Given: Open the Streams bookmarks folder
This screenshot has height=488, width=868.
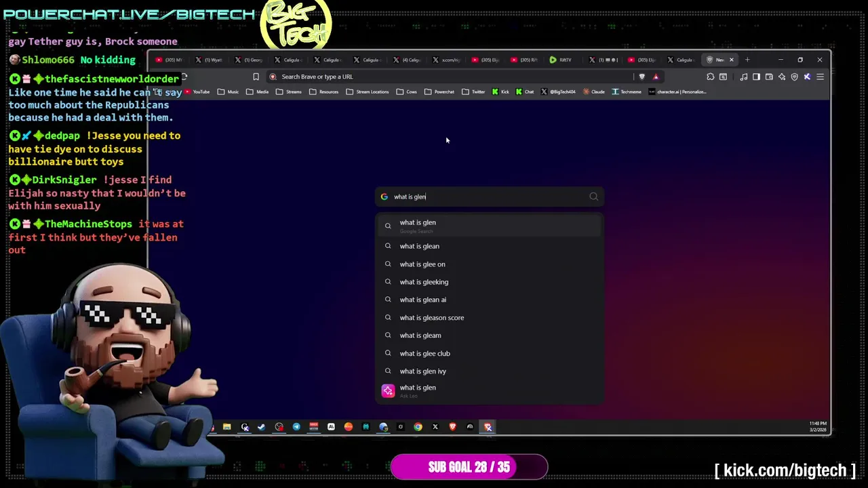Looking at the screenshot, I should [289, 91].
